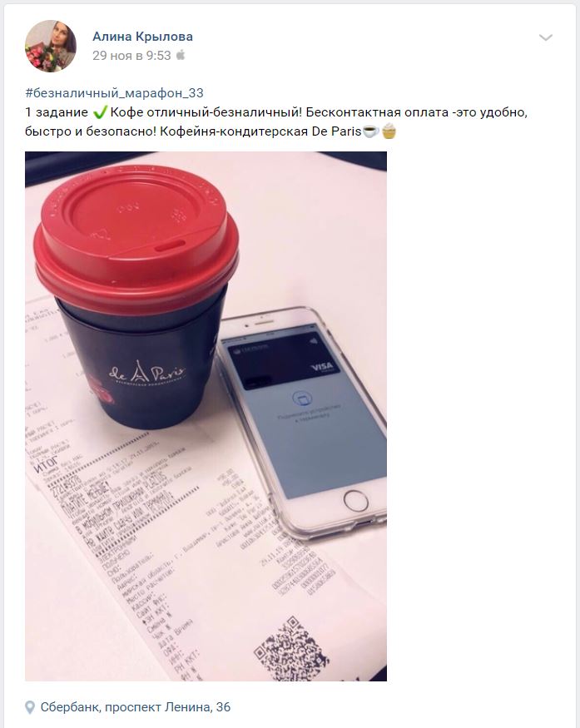Click the author name Алина Крылова
This screenshot has height=728, width=580.
(142, 37)
